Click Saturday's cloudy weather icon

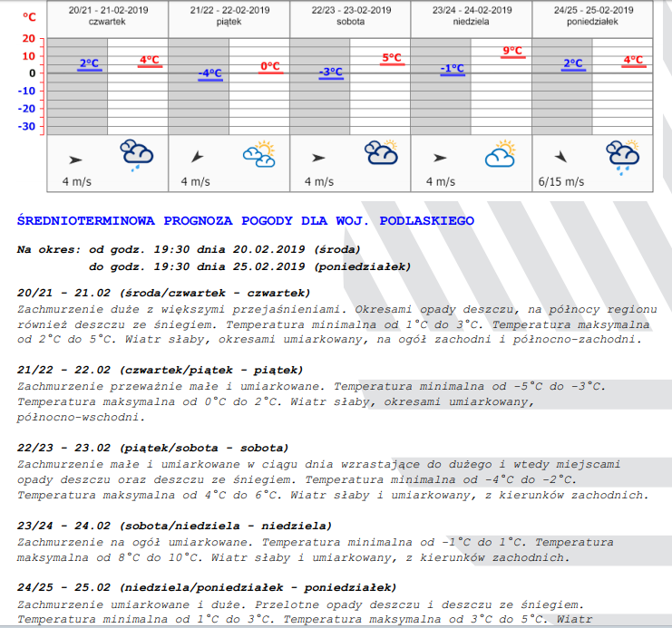click(382, 153)
